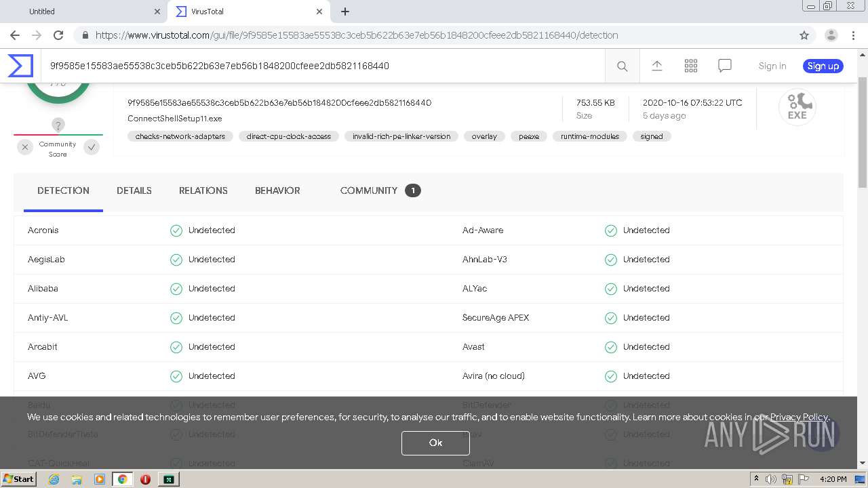Viewport: 868px width, 488px height.
Task: Open the Privacy Policy link
Action: (799, 417)
